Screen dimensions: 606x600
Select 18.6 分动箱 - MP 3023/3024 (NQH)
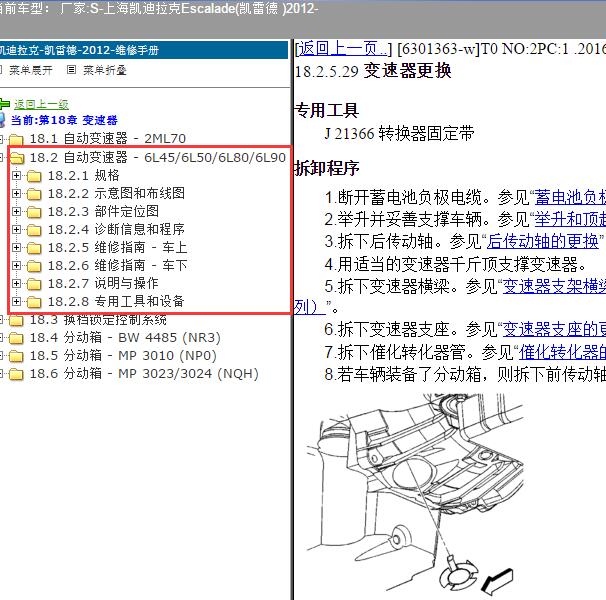point(144,373)
